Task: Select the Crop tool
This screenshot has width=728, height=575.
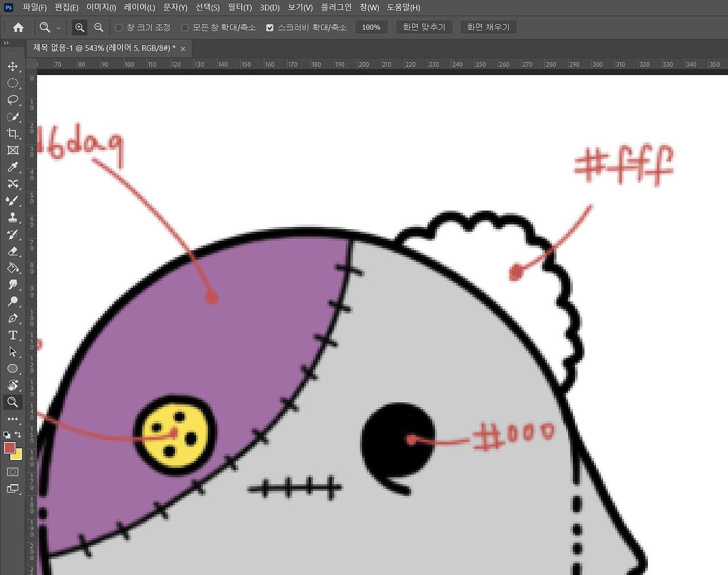Action: click(13, 134)
